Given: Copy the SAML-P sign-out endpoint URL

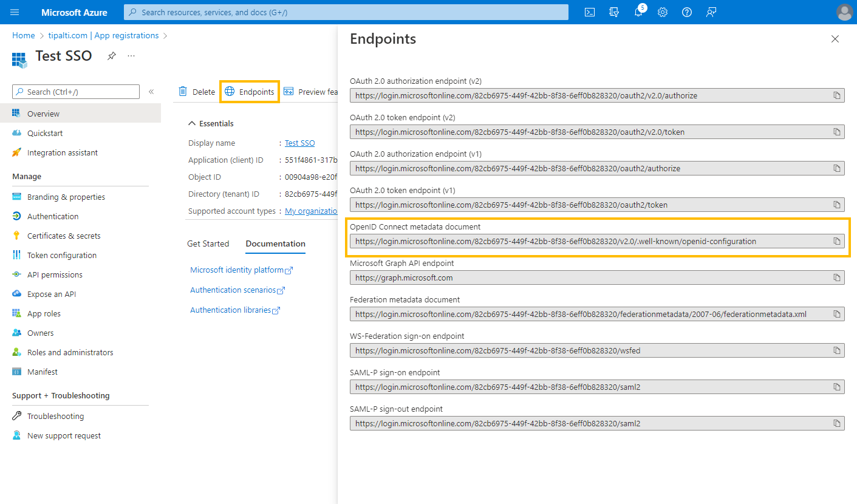Looking at the screenshot, I should pyautogui.click(x=836, y=423).
